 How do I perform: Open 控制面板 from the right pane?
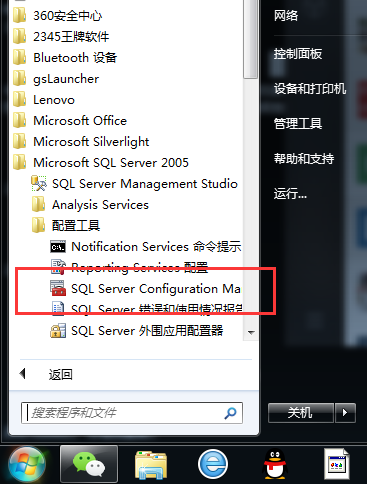pyautogui.click(x=298, y=54)
